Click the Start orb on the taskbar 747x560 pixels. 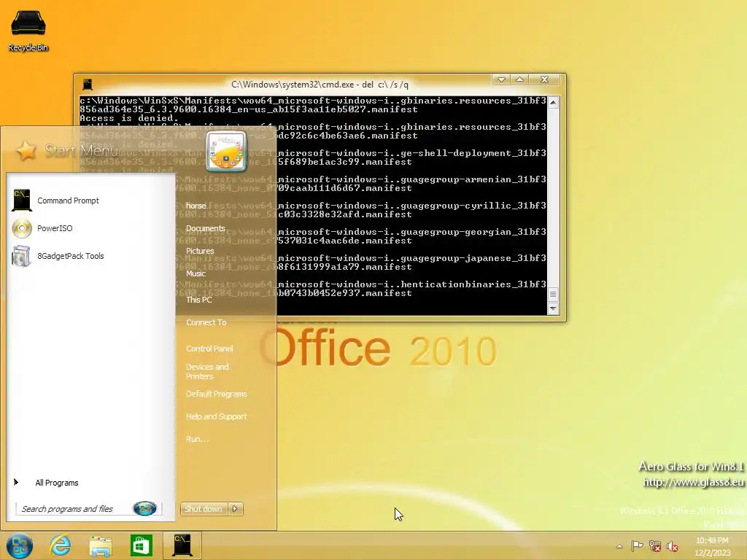pos(20,545)
